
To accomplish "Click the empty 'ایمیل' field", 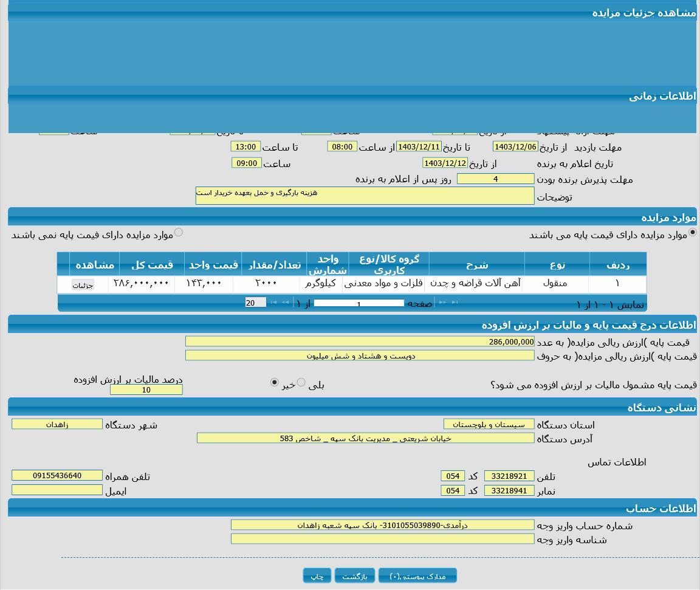I will tap(57, 490).
